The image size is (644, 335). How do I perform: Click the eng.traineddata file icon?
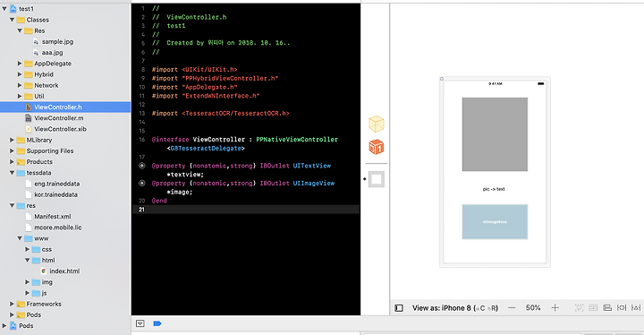(28, 184)
